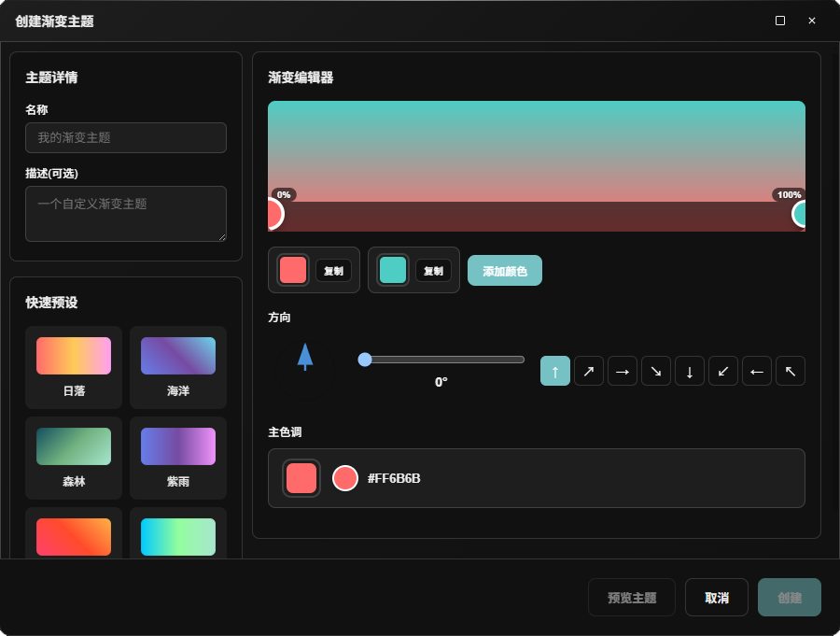Open the 主色调 square color swatch
The height and width of the screenshot is (636, 840).
[301, 478]
